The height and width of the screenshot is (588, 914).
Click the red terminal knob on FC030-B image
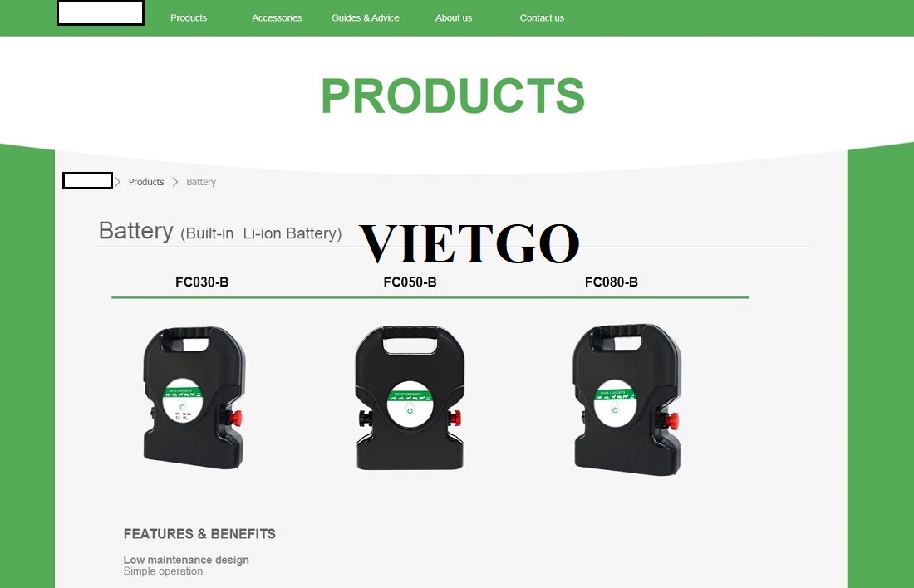tap(235, 418)
